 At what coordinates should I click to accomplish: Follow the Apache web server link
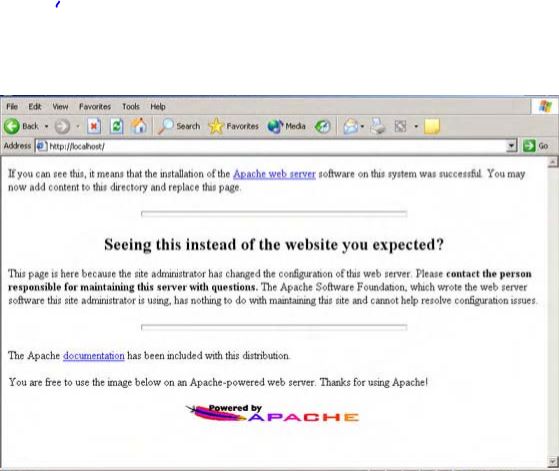pyautogui.click(x=274, y=174)
